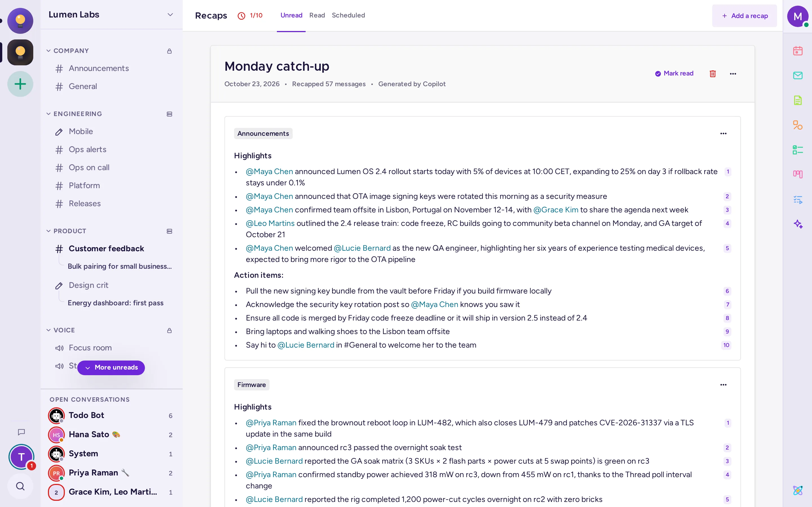Switch to the Scheduled recaps tab

348,15
